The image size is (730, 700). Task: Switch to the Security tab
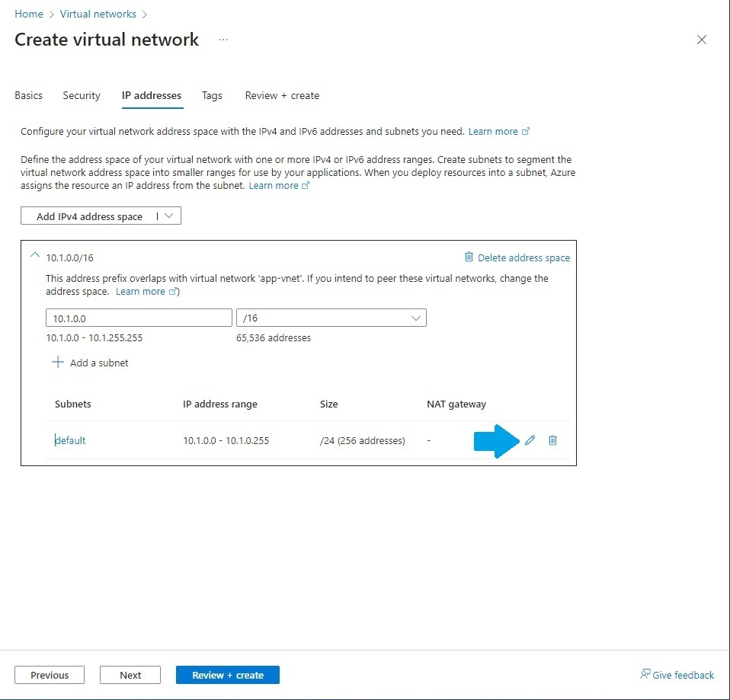pyautogui.click(x=81, y=95)
